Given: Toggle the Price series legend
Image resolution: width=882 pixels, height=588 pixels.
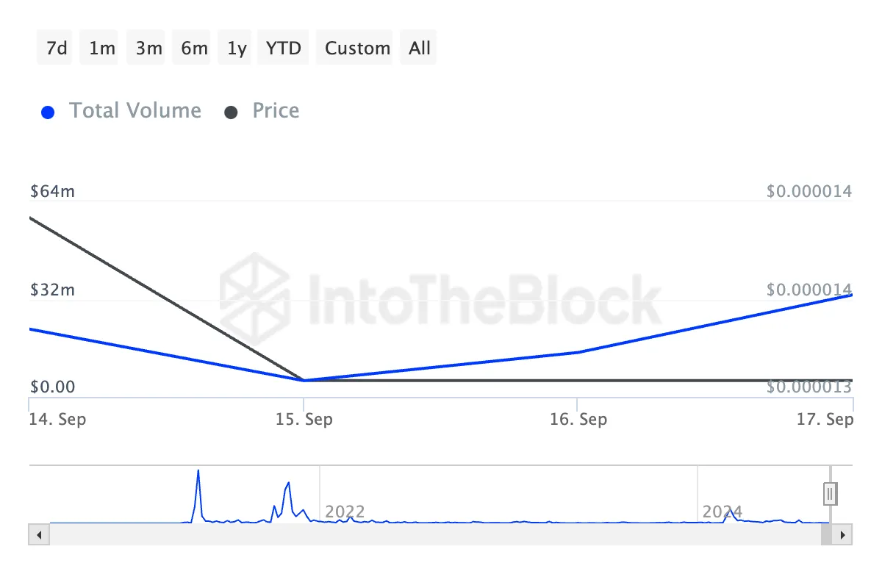Looking at the screenshot, I should (x=276, y=111).
